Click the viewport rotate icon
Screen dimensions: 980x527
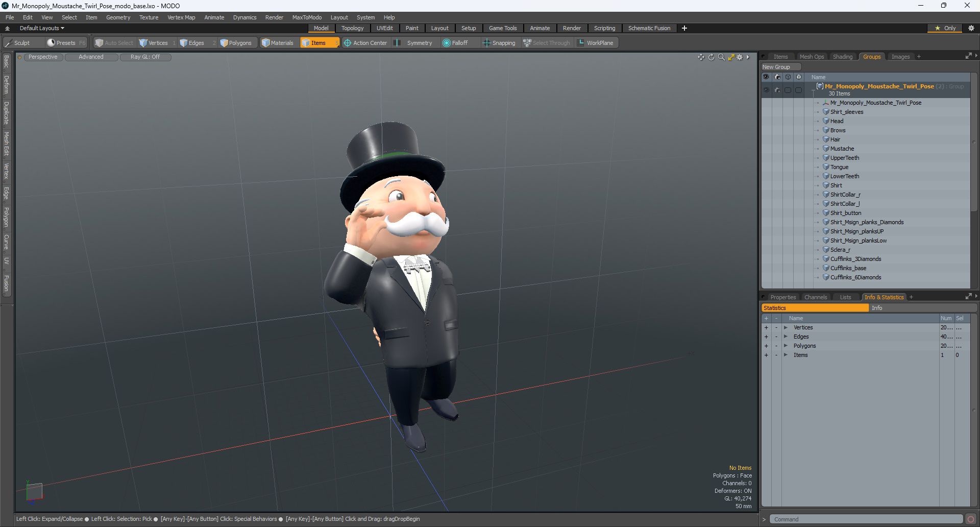[711, 57]
